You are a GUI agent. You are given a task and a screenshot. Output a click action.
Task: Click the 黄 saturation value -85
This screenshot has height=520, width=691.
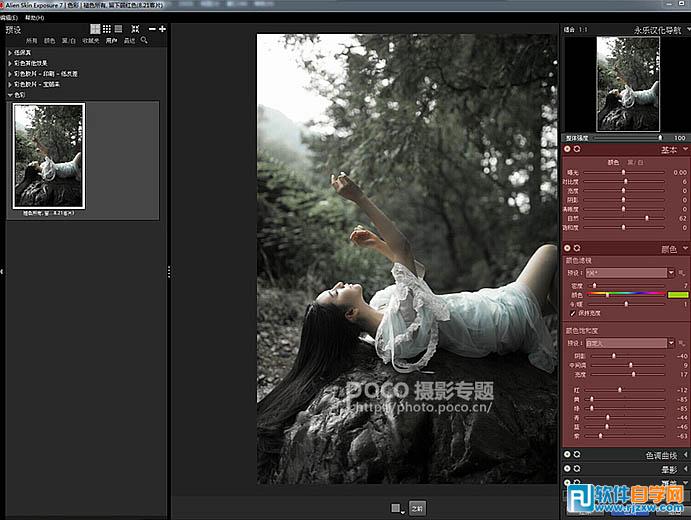click(x=682, y=399)
